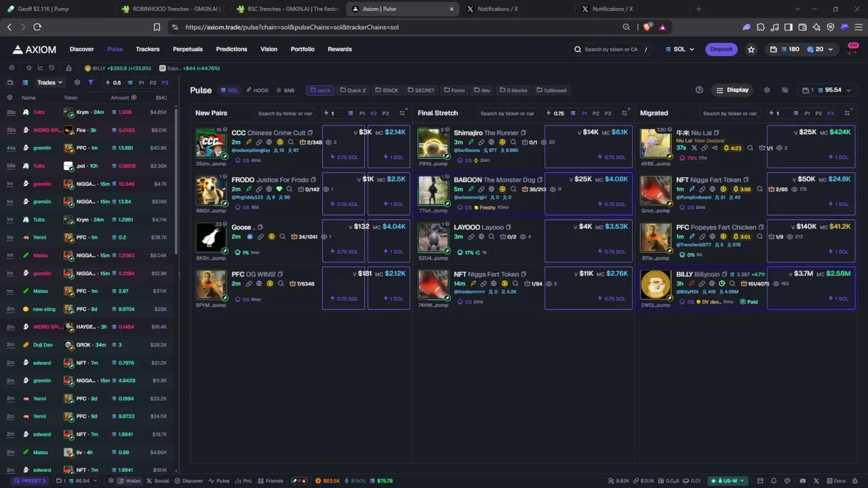Open the SOL chain selector dropdown
The image size is (868, 488).
[678, 49]
